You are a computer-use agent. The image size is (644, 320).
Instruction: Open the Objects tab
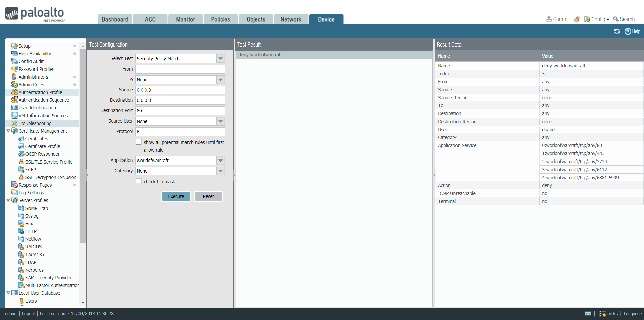pos(256,19)
